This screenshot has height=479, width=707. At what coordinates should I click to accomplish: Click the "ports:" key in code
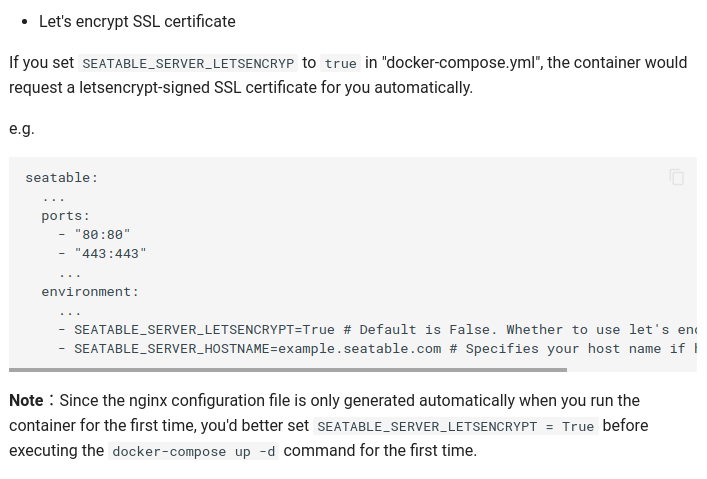click(x=66, y=215)
